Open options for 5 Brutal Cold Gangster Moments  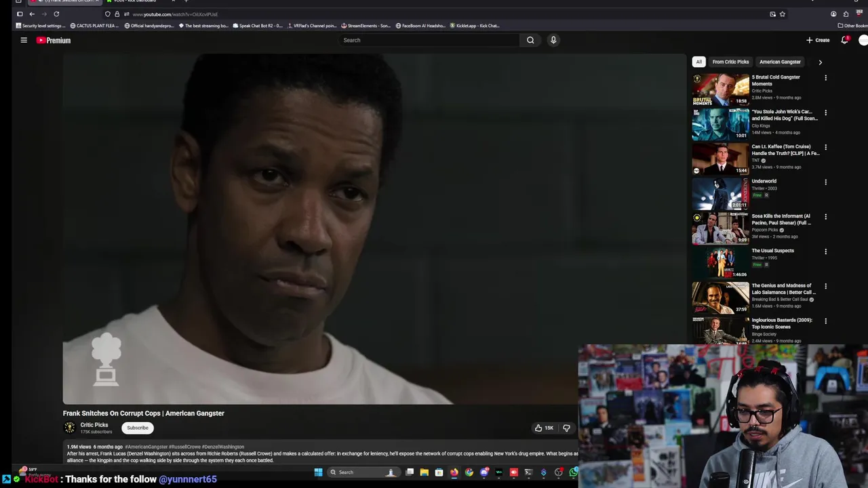825,78
